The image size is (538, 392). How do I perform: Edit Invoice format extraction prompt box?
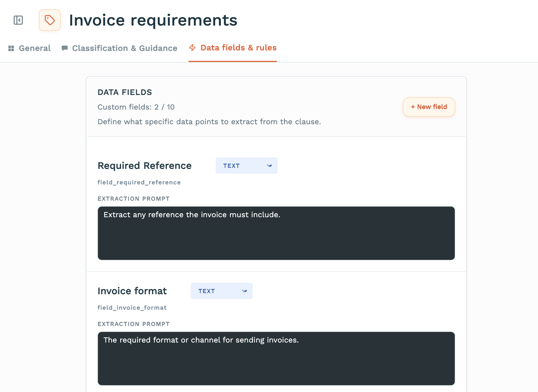coord(276,359)
